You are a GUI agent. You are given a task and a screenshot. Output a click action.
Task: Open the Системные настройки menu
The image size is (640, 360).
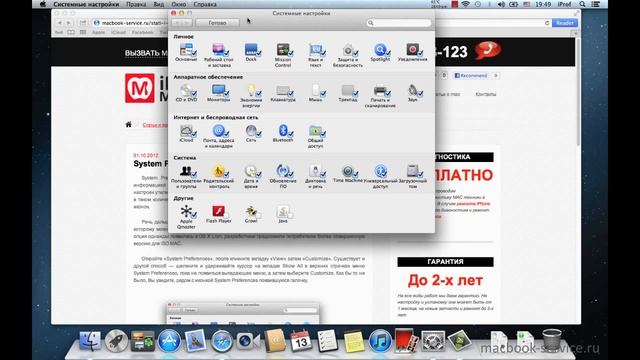(x=86, y=4)
